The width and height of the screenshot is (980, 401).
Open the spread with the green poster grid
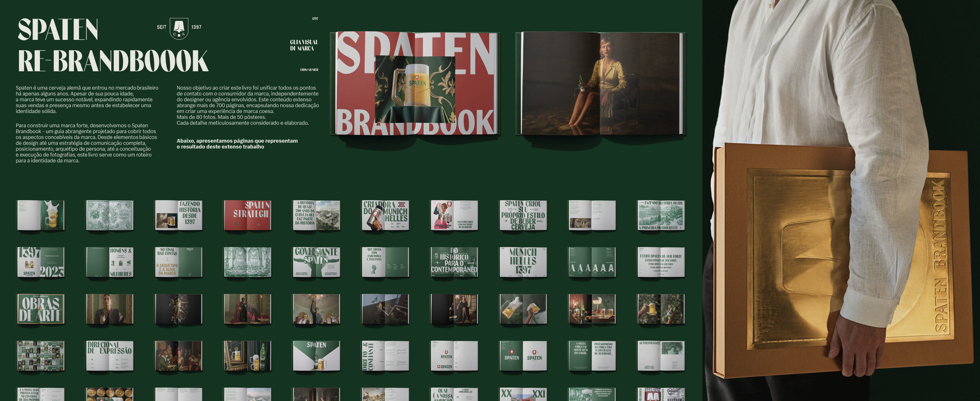[41, 356]
